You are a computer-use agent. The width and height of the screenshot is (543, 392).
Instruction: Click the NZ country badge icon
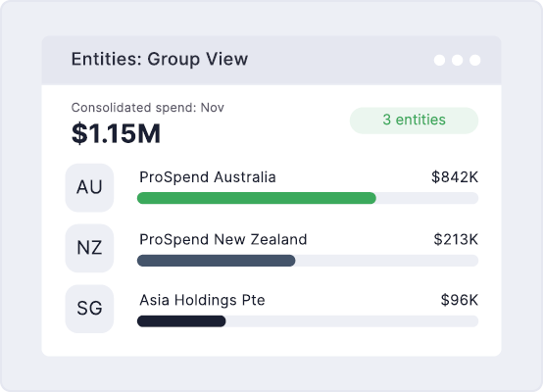pyautogui.click(x=89, y=248)
